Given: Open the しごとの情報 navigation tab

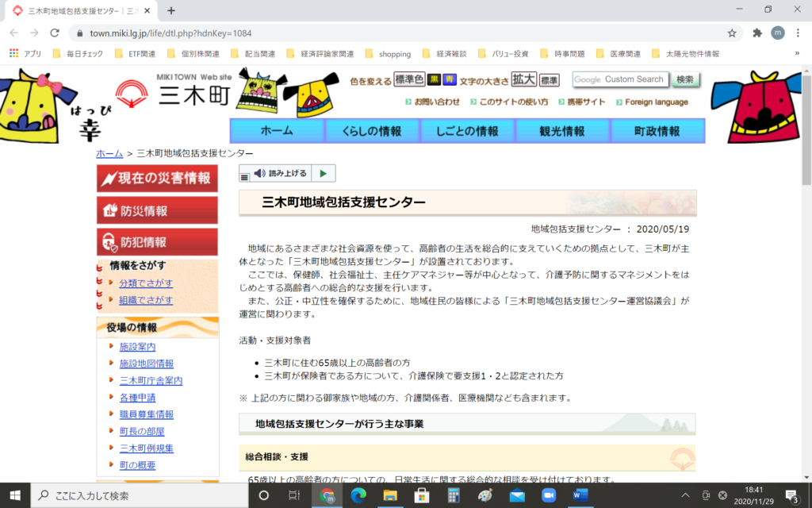Looking at the screenshot, I should click(467, 131).
